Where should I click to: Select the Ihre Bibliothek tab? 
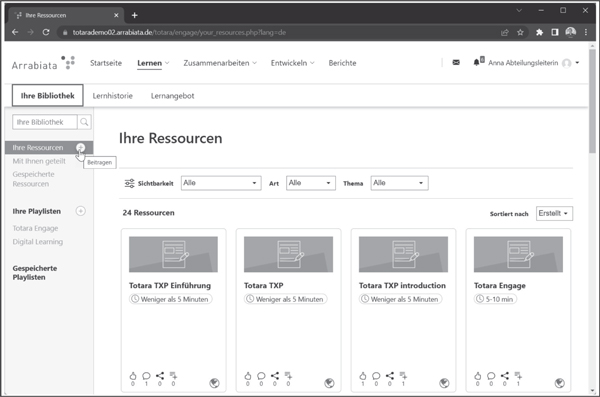click(x=47, y=95)
